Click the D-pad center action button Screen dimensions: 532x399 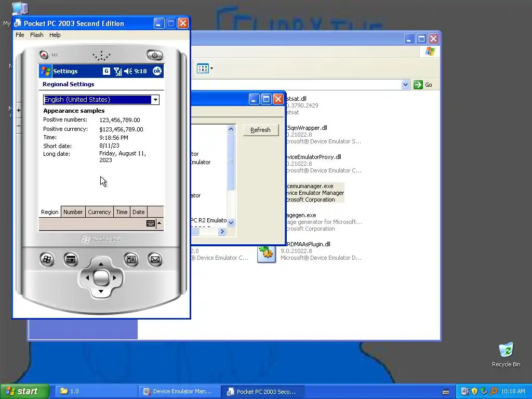(x=101, y=278)
